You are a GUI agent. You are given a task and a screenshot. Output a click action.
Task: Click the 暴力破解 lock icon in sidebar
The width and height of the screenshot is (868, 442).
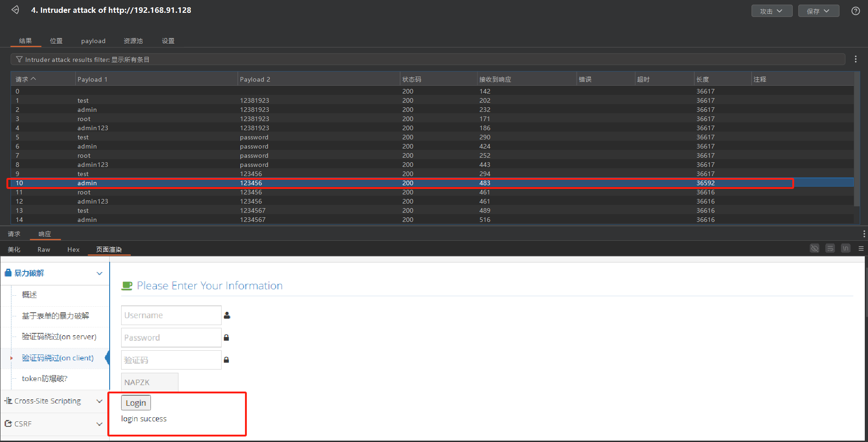[x=8, y=273]
